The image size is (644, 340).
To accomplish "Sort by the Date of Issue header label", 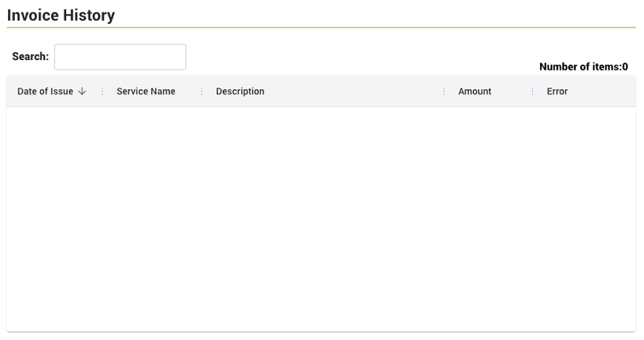I will 45,91.
